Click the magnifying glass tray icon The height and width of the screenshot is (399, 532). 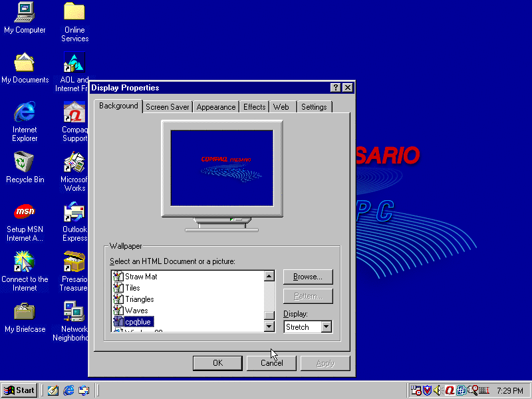tap(473, 390)
